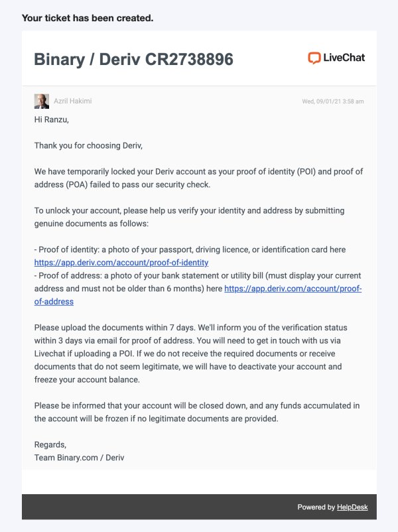Click the 'temporarily locked your Deriv account' paragraph
398x532 pixels.
(198, 178)
